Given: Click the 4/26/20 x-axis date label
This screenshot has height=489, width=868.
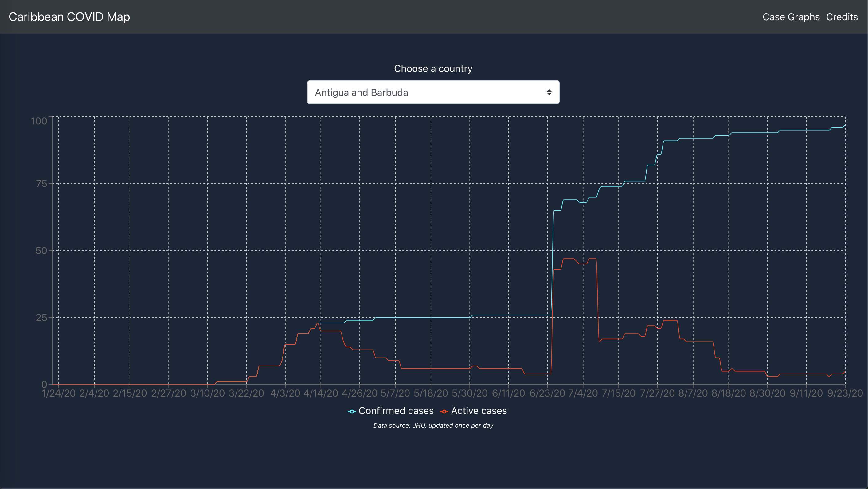Looking at the screenshot, I should click(x=360, y=393).
